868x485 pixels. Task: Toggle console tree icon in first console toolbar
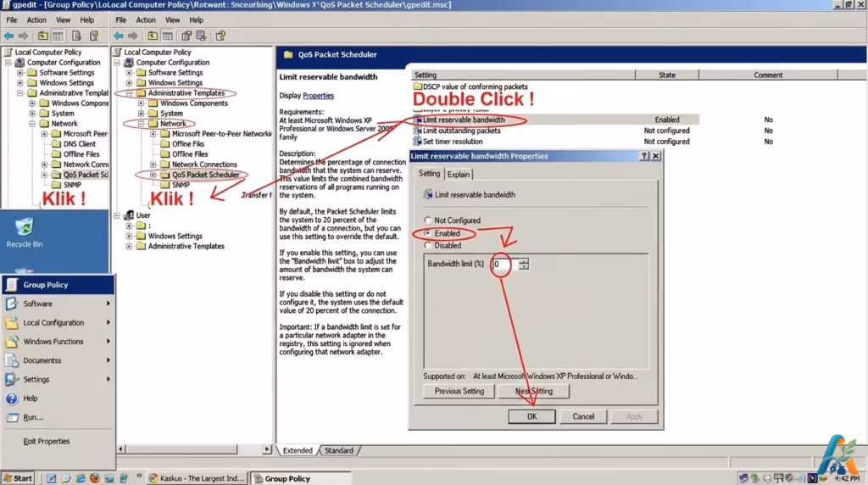[58, 36]
